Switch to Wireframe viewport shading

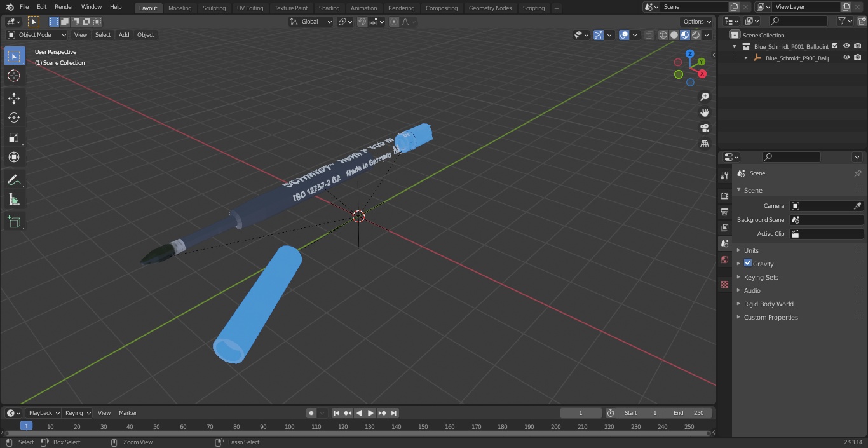coord(663,35)
